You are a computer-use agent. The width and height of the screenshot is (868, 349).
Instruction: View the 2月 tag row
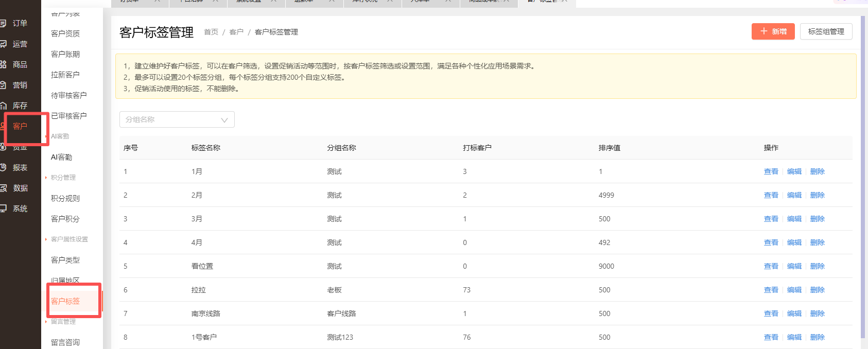[x=771, y=195]
